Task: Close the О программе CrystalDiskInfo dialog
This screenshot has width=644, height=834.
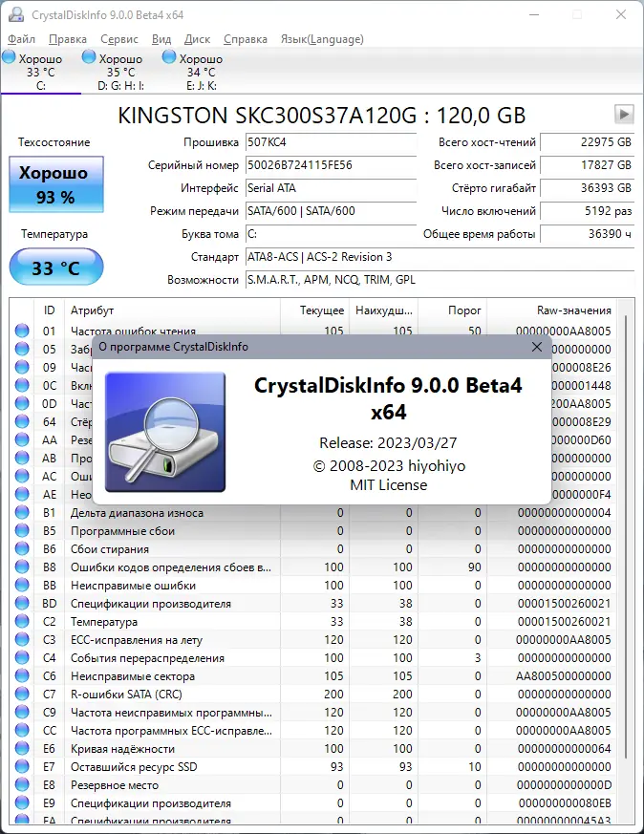Action: [x=537, y=347]
